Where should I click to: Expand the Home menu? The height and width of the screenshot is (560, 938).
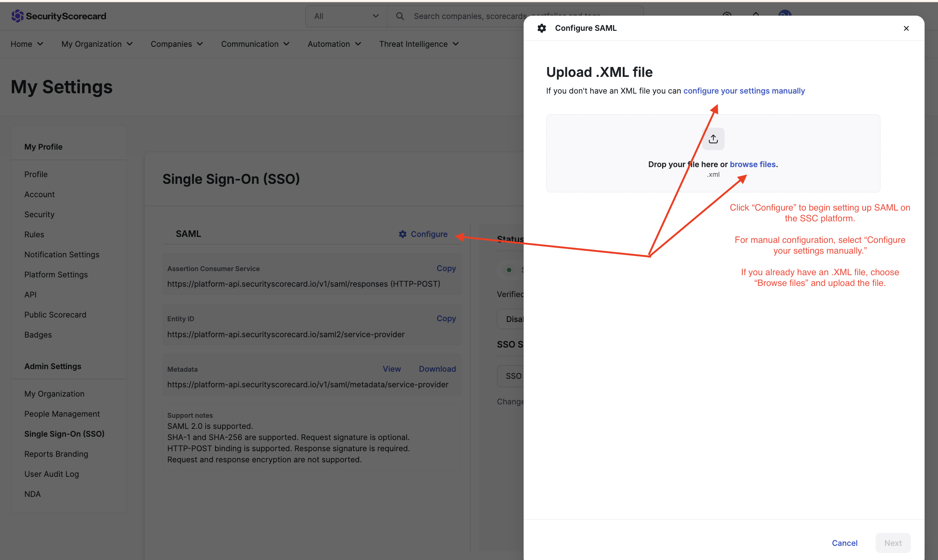(x=27, y=44)
